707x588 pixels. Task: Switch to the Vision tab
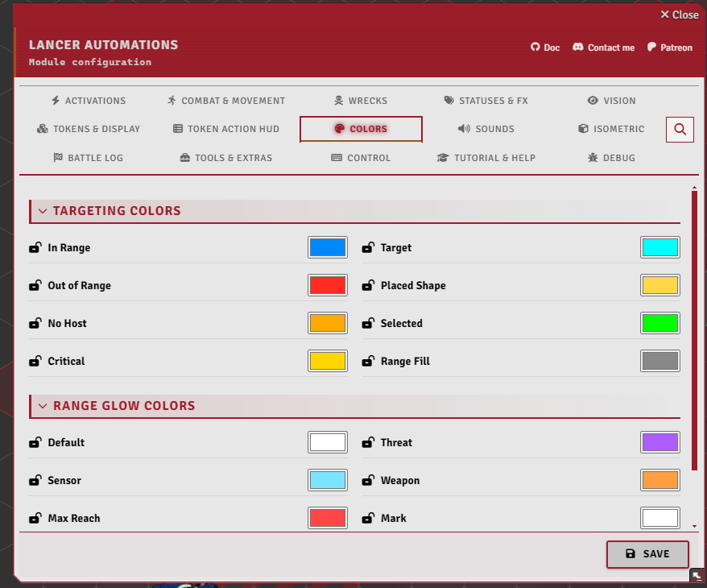(611, 101)
